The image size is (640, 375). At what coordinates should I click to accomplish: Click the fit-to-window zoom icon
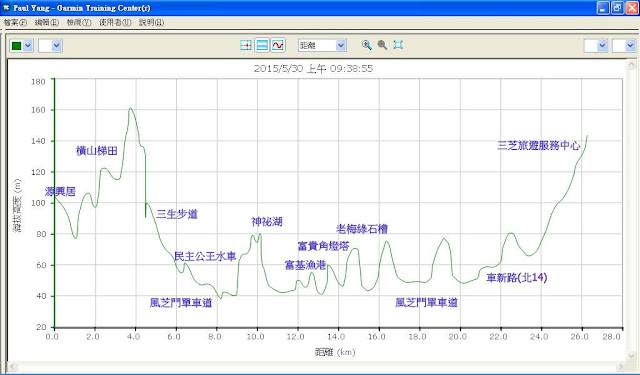pos(398,45)
